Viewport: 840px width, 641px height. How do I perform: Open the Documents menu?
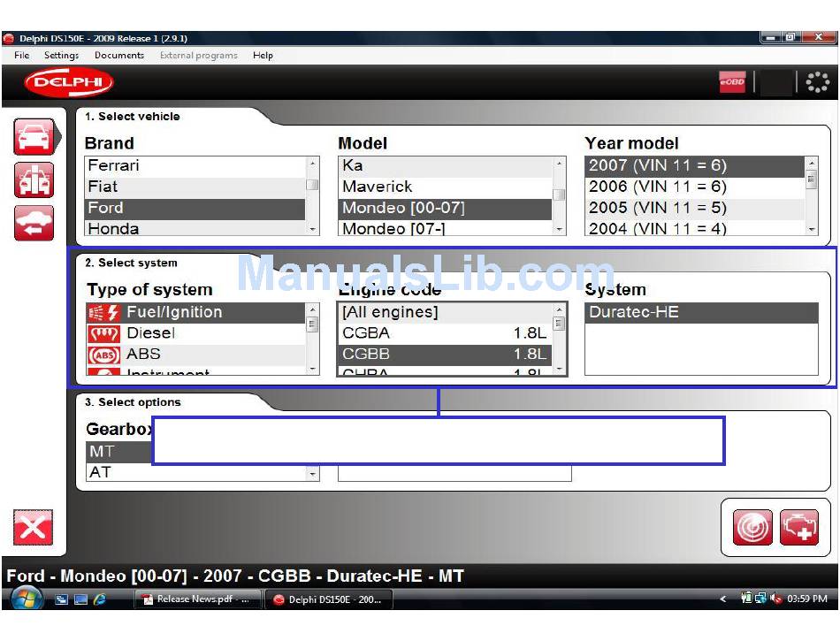[119, 55]
